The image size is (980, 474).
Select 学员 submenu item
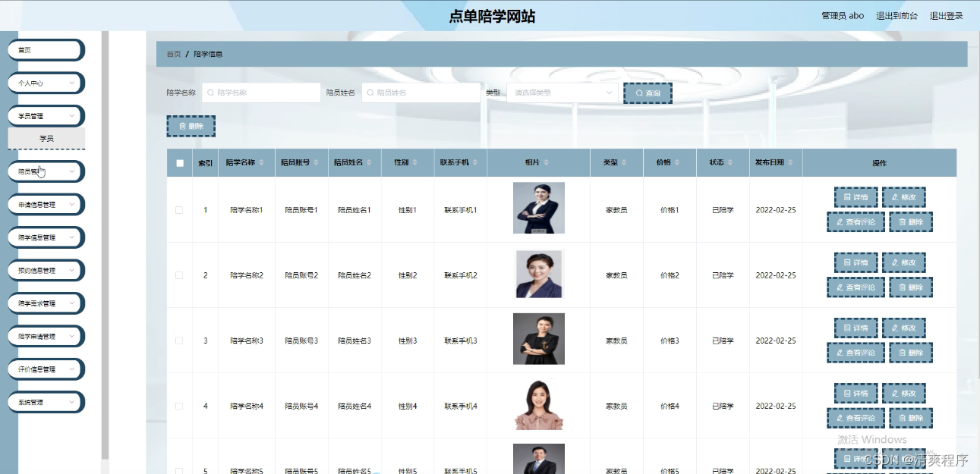click(46, 139)
